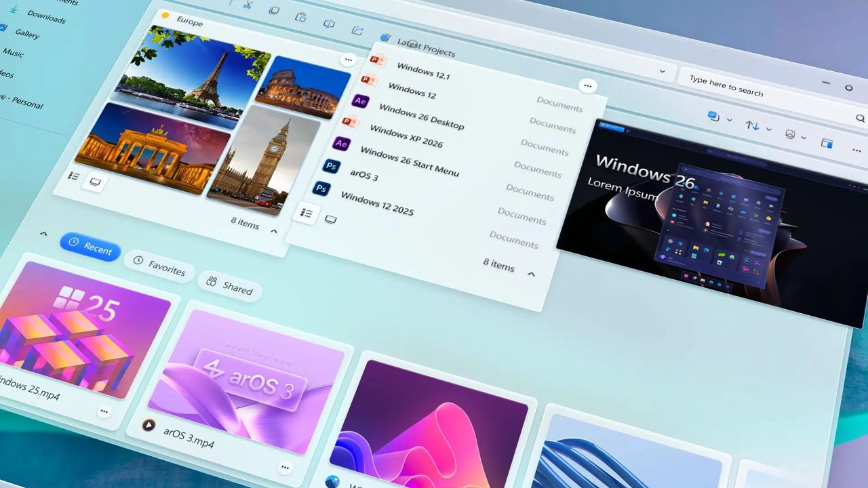The width and height of the screenshot is (868, 488).
Task: Switch Latest Projects folder to grid view
Action: tap(330, 220)
